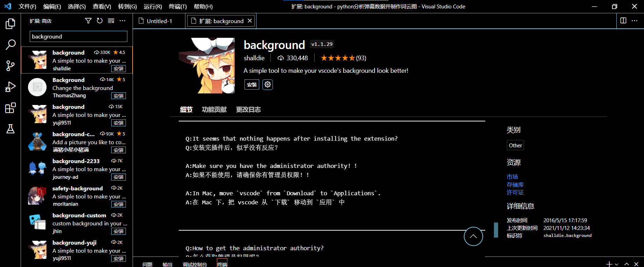Click the scroll-to-top circular arrow button
This screenshot has width=644, height=267.
tap(473, 236)
